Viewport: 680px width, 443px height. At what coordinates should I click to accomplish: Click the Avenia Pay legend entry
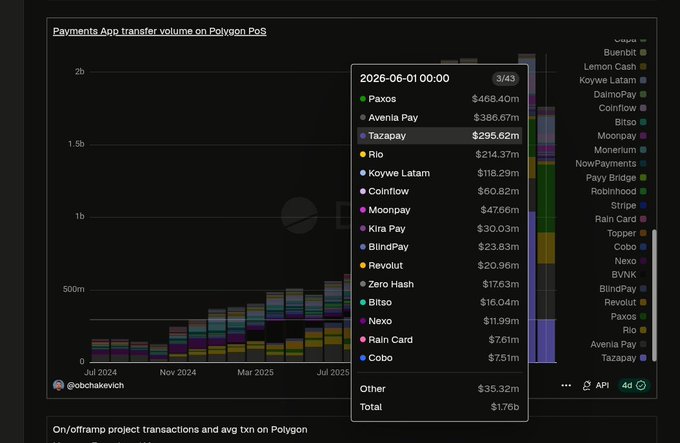click(x=618, y=344)
